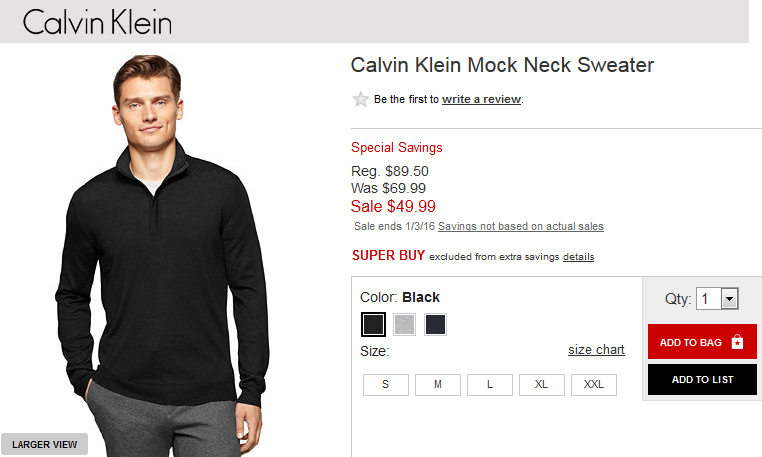
Task: Choose the light gray color swatch
Action: [404, 324]
